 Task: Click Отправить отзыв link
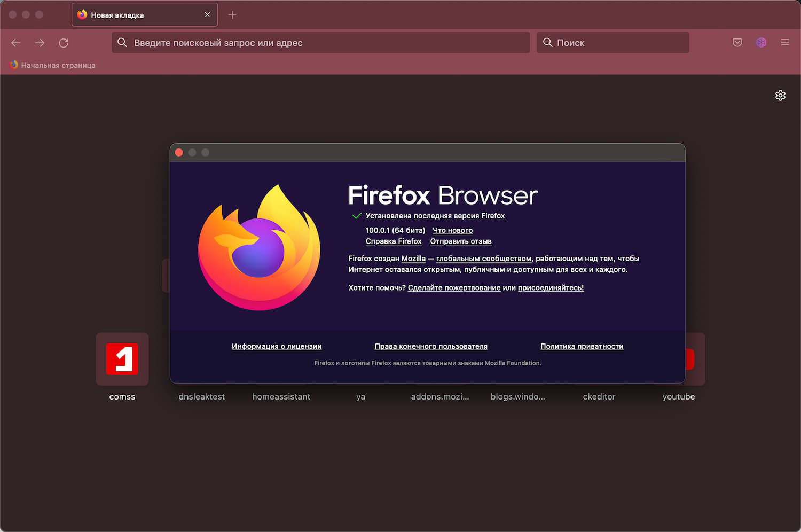coord(461,241)
